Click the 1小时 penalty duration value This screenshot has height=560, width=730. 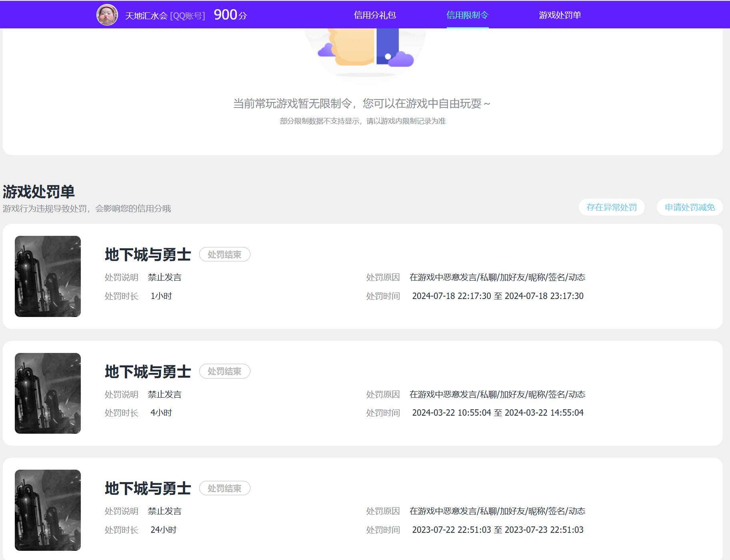(x=161, y=296)
